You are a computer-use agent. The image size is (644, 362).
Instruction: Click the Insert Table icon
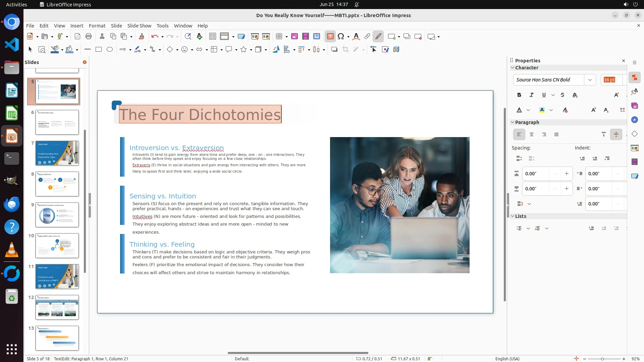(279, 37)
